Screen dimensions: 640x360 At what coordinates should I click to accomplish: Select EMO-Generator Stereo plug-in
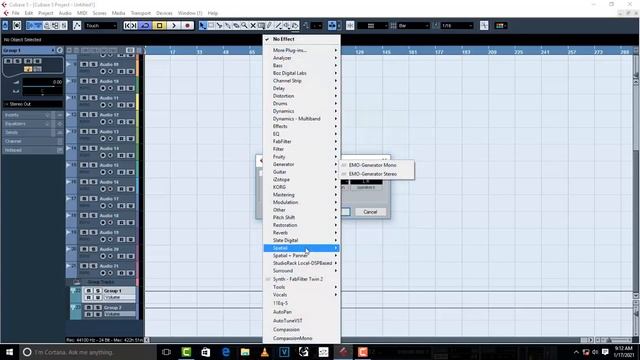[x=378, y=174]
